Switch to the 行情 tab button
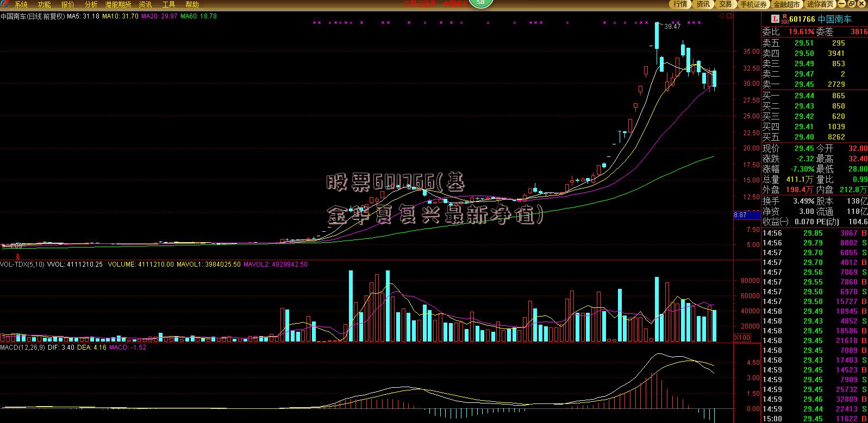Viewport: 868px width, 423px height. 680,4
